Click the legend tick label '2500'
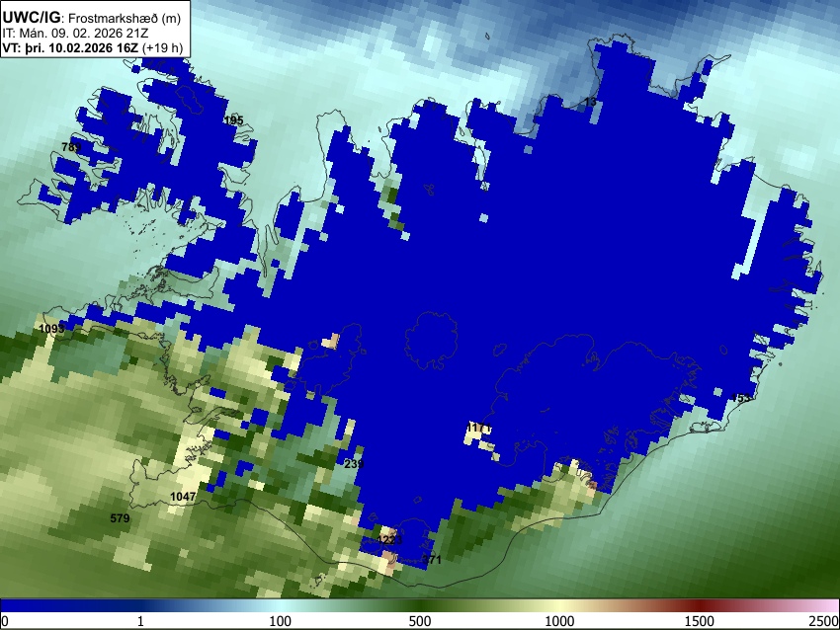This screenshot has height=630, width=840. [x=823, y=621]
